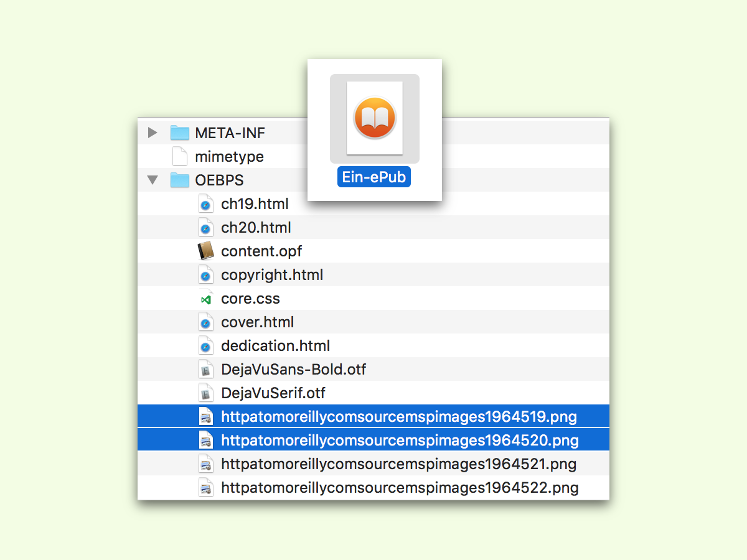The height and width of the screenshot is (560, 747).
Task: Click the image icon of file ending 1964521.png
Action: point(205,464)
